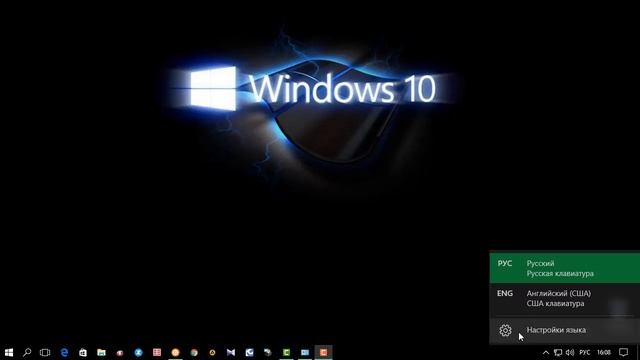The image size is (640, 360).
Task: Click РУС language indicator in tray
Action: click(x=585, y=352)
